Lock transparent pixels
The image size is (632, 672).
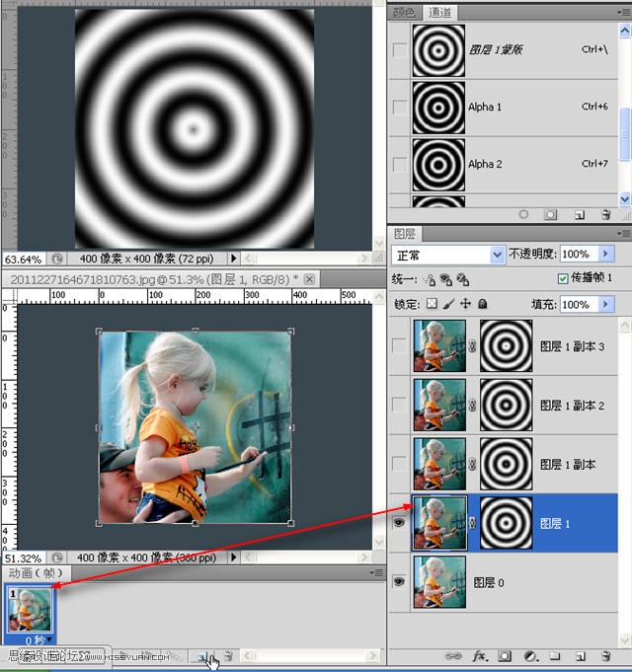[x=432, y=304]
